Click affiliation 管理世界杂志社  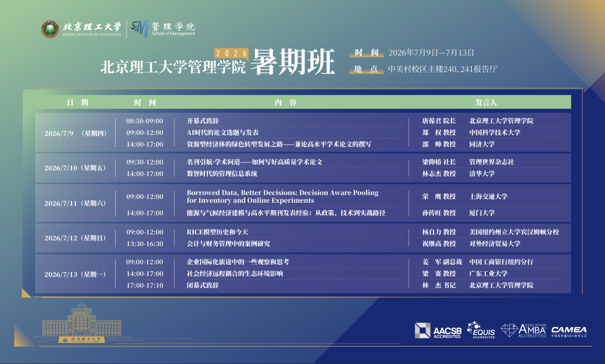click(491, 162)
